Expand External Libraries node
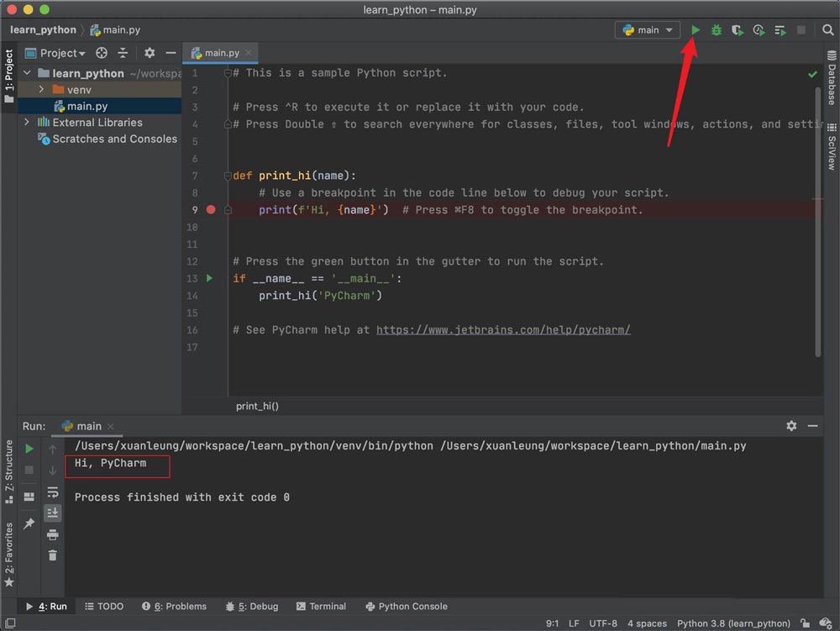Screen dimensions: 840x631 coord(28,122)
